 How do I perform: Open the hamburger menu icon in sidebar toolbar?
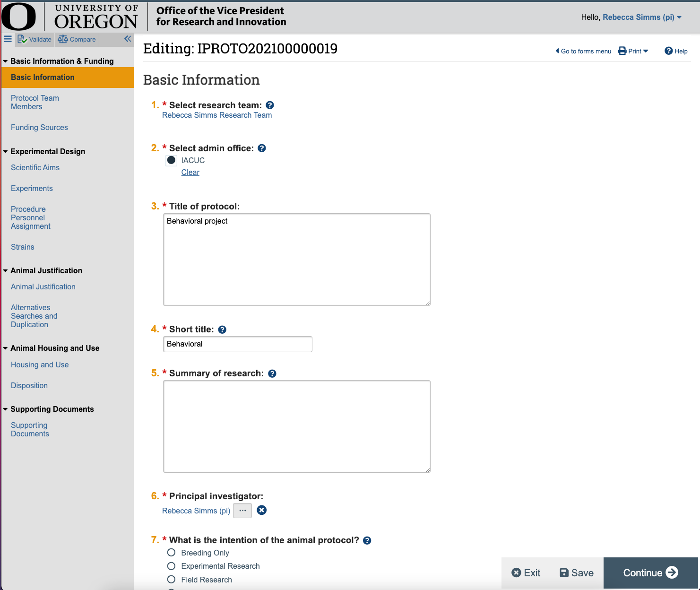click(x=8, y=39)
